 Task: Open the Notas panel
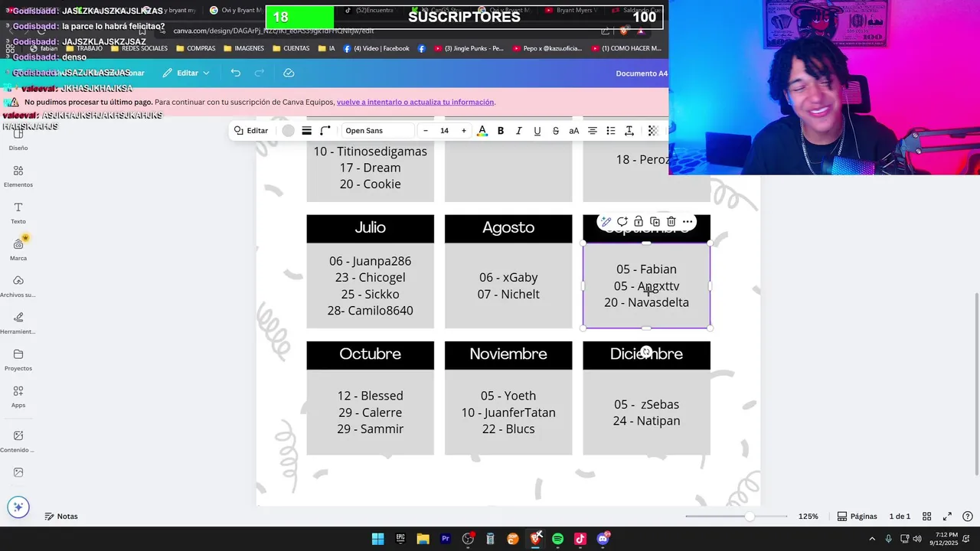pos(61,517)
